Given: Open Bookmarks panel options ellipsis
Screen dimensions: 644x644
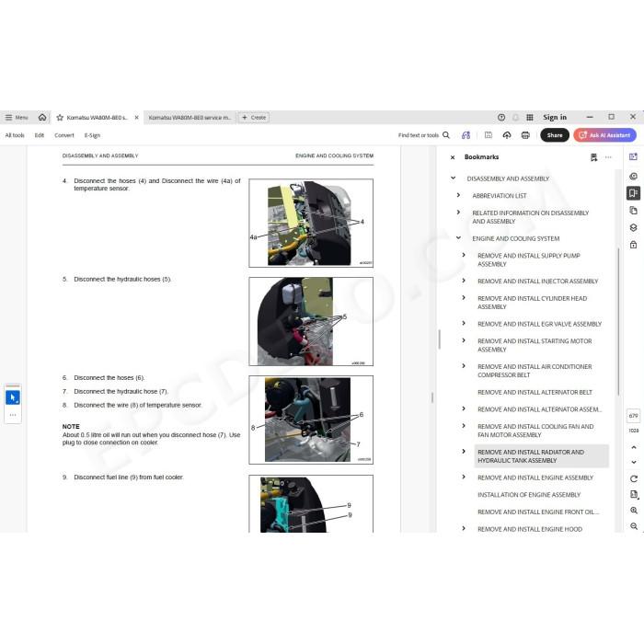Looking at the screenshot, I should pos(608,157).
